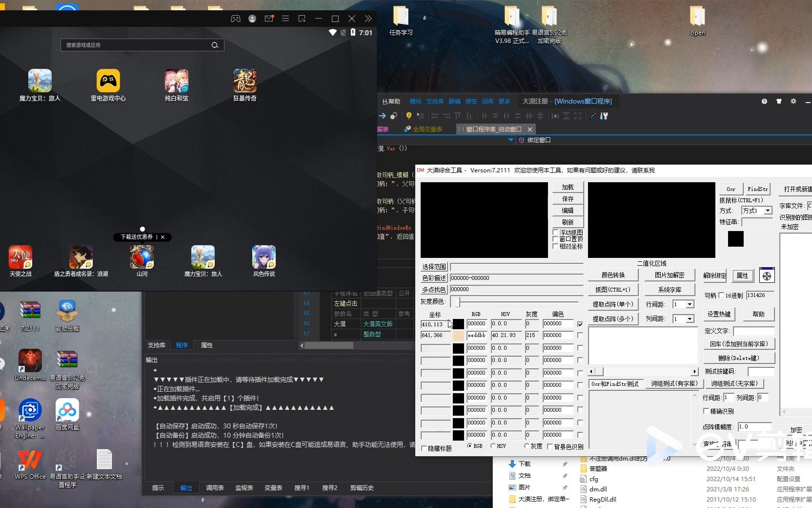The width and height of the screenshot is (812, 508).
Task: Switch to the 全局变量表 tab
Action: [423, 129]
